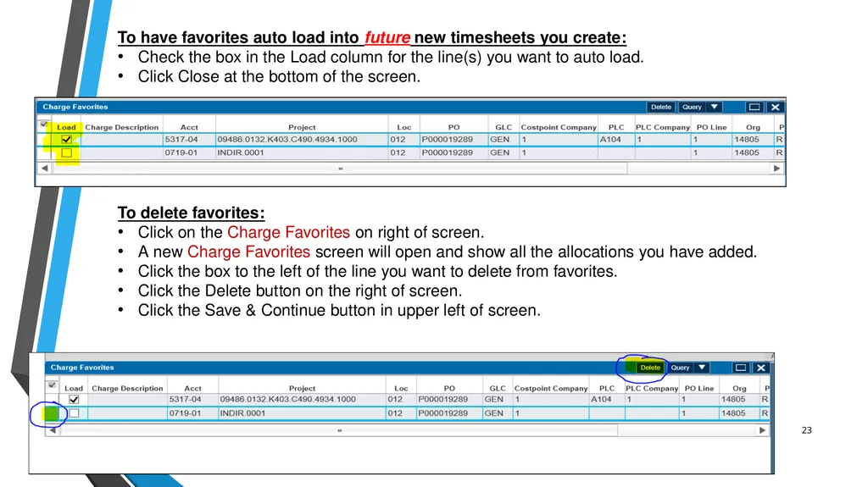This screenshot has width=868, height=487.
Task: Check Load box for 0719-01 in lower panel
Action: coord(74,412)
